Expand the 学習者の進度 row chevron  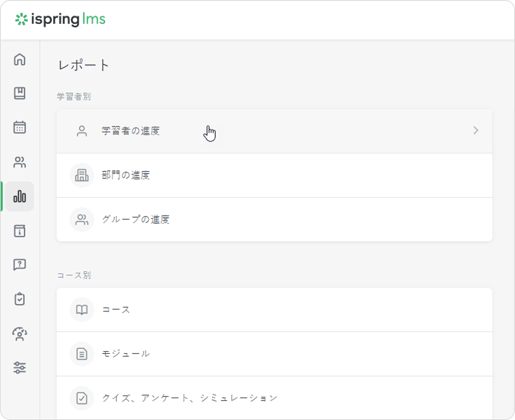click(475, 130)
